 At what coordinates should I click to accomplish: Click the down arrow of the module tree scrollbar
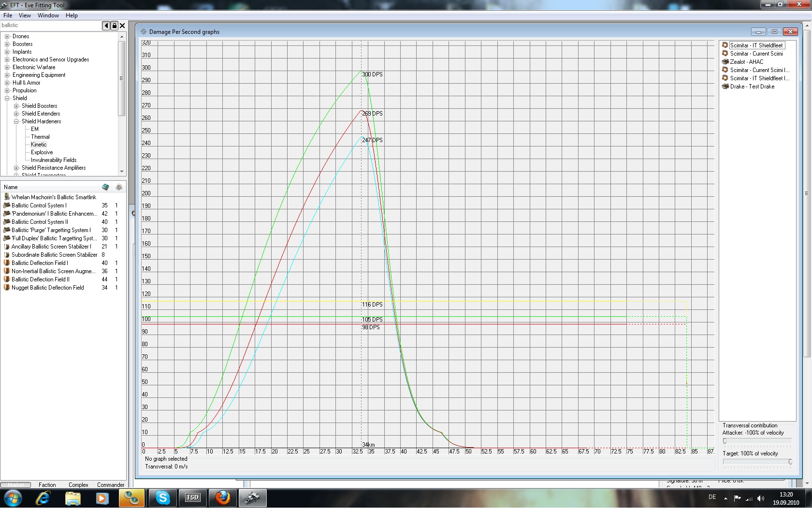tap(122, 172)
